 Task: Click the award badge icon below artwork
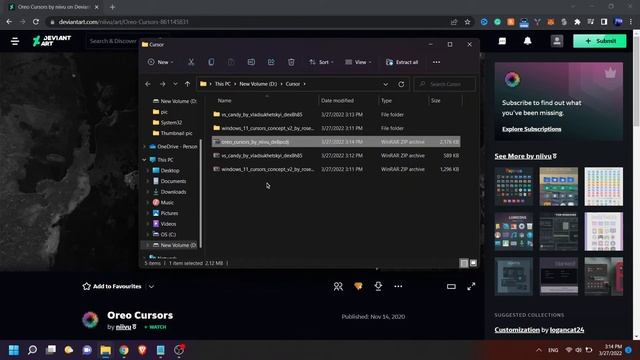(x=358, y=286)
